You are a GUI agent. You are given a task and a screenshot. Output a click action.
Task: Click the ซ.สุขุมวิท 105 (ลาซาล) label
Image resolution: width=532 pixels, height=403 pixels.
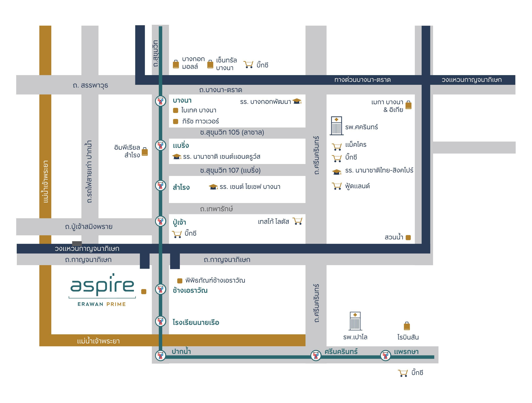[232, 133]
